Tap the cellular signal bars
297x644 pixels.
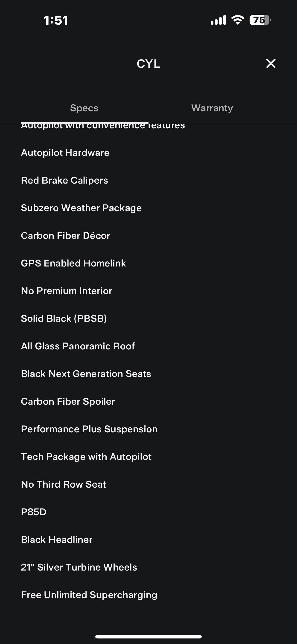pos(218,20)
